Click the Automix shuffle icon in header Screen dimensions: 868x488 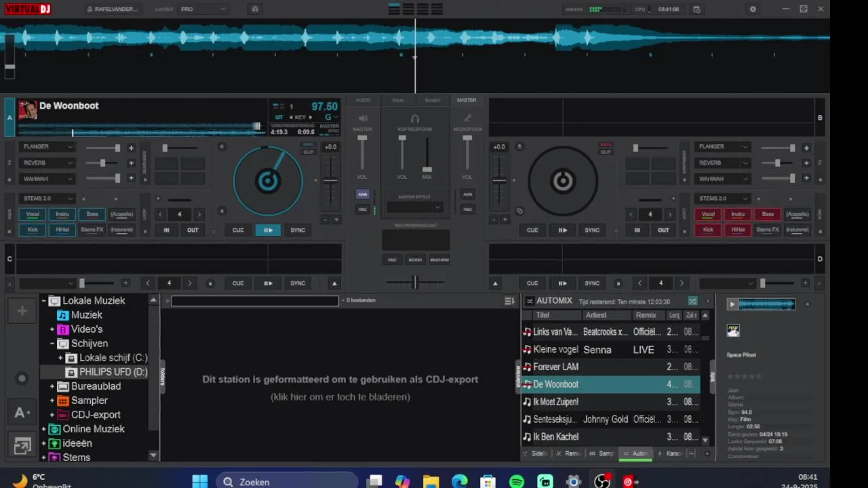[x=692, y=301]
